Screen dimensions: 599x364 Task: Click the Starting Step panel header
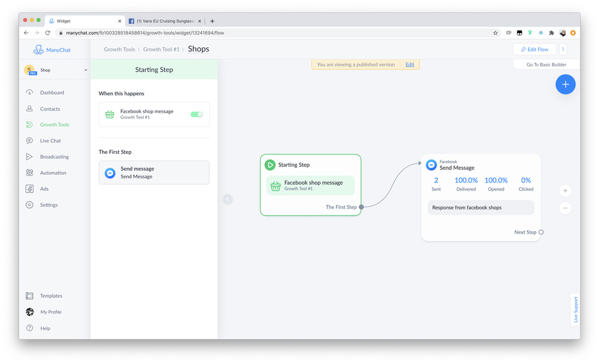pyautogui.click(x=154, y=69)
